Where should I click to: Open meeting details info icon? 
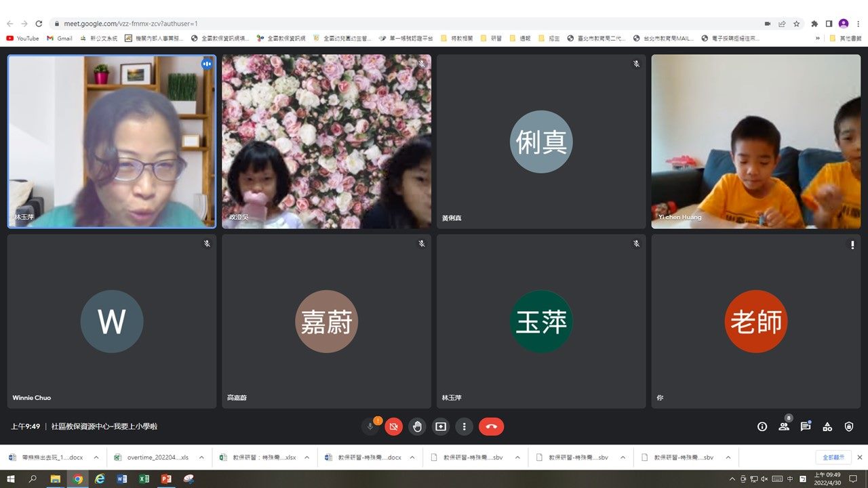(x=762, y=426)
